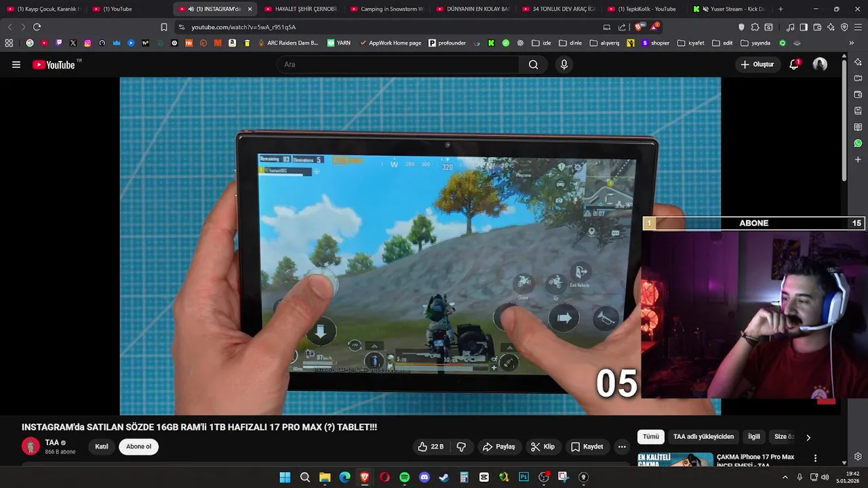The width and height of the screenshot is (868, 488).
Task: Open YouTube notifications bell
Action: click(794, 64)
